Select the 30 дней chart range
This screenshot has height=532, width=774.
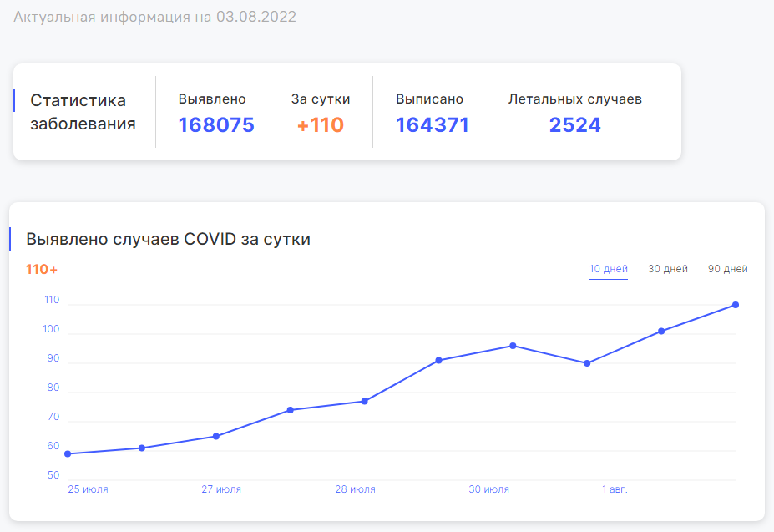coord(668,269)
